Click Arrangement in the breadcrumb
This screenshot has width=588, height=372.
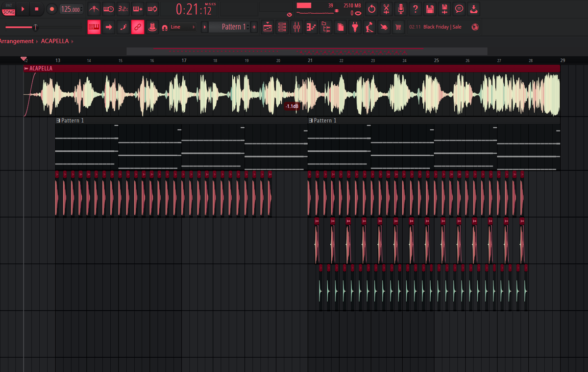[17, 41]
